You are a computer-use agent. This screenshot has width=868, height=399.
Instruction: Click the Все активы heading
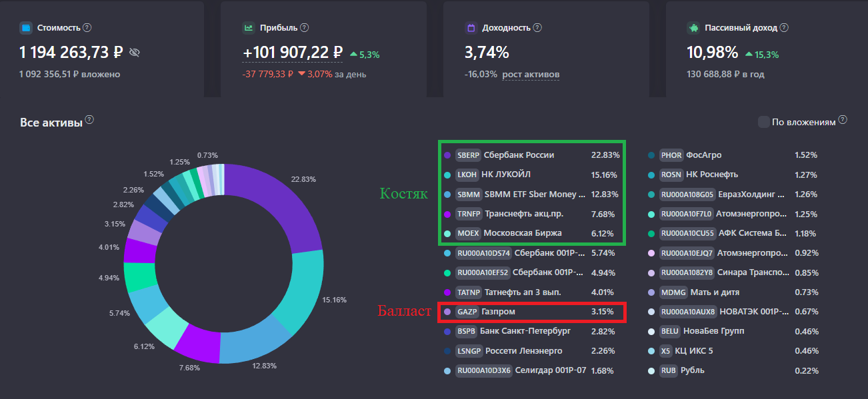click(x=51, y=123)
